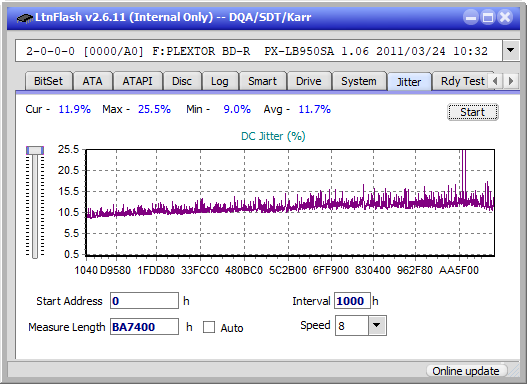Close the LtnFlash window
Viewport: 527px width, 384px height.
coord(505,17)
